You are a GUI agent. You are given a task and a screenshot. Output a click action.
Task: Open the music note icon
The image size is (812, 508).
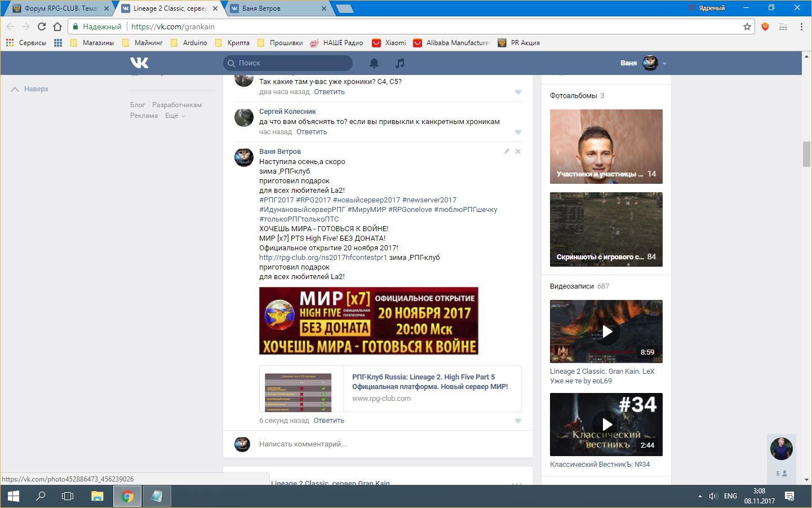point(400,63)
